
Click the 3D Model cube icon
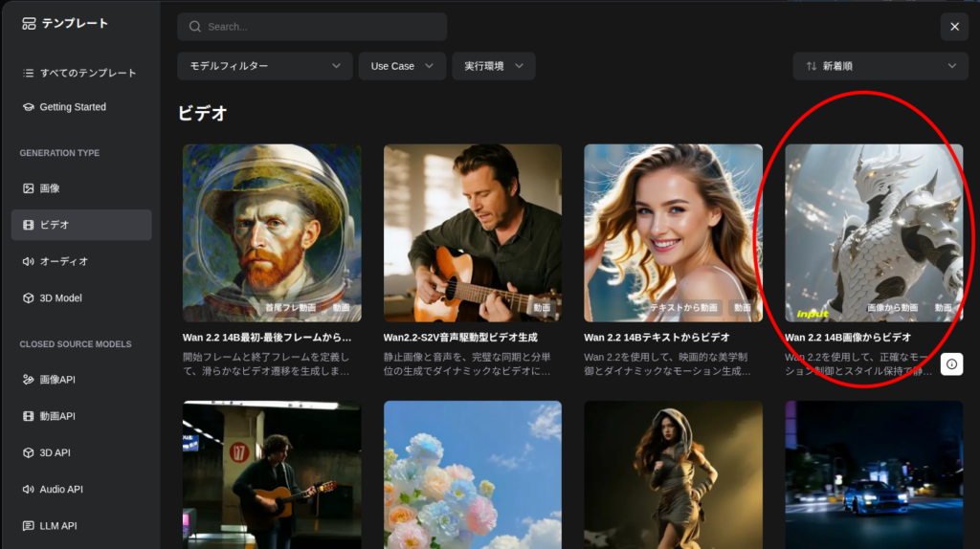[x=29, y=298]
